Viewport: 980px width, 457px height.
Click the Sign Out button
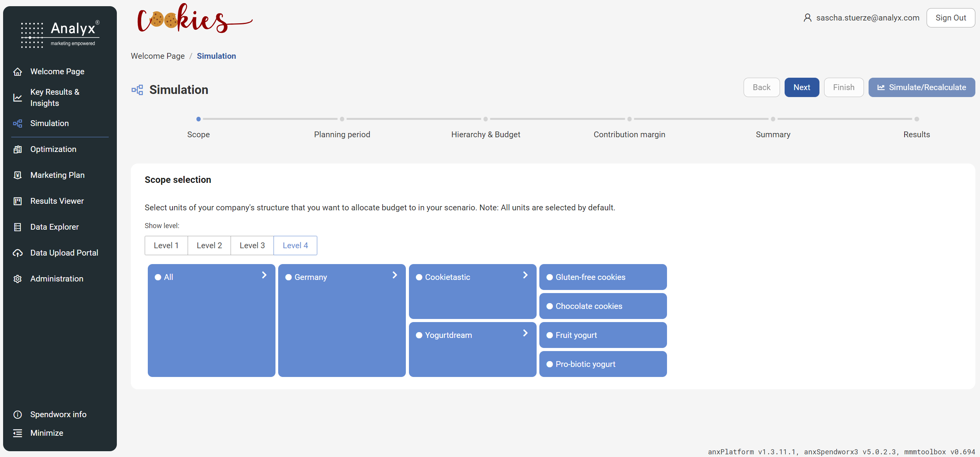pyautogui.click(x=950, y=18)
